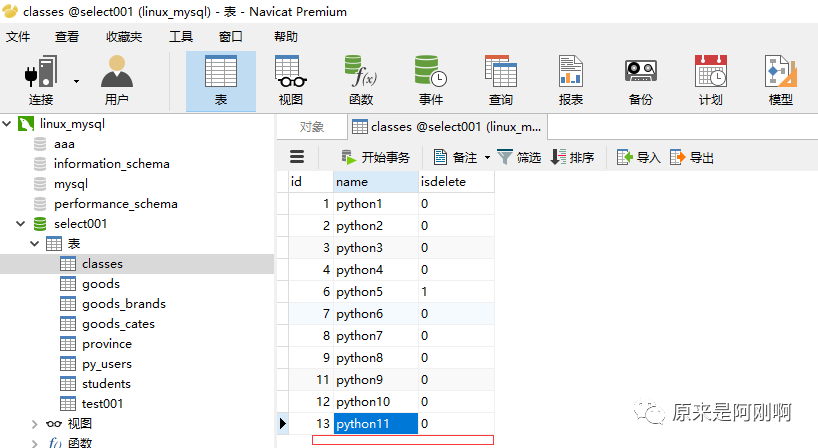Click the current row indicator arrow
Viewport: 818px width, 448px height.
click(282, 423)
